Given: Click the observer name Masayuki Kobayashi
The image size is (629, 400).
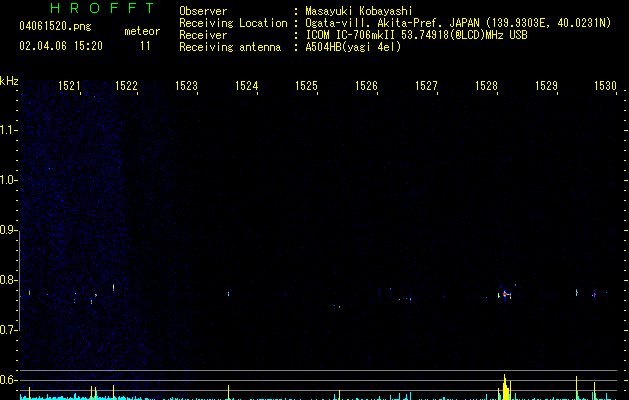Looking at the screenshot, I should tap(359, 11).
